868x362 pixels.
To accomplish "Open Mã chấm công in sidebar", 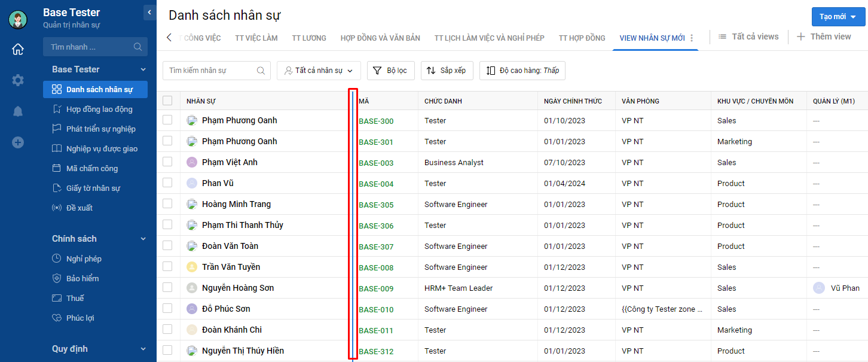I will 95,168.
